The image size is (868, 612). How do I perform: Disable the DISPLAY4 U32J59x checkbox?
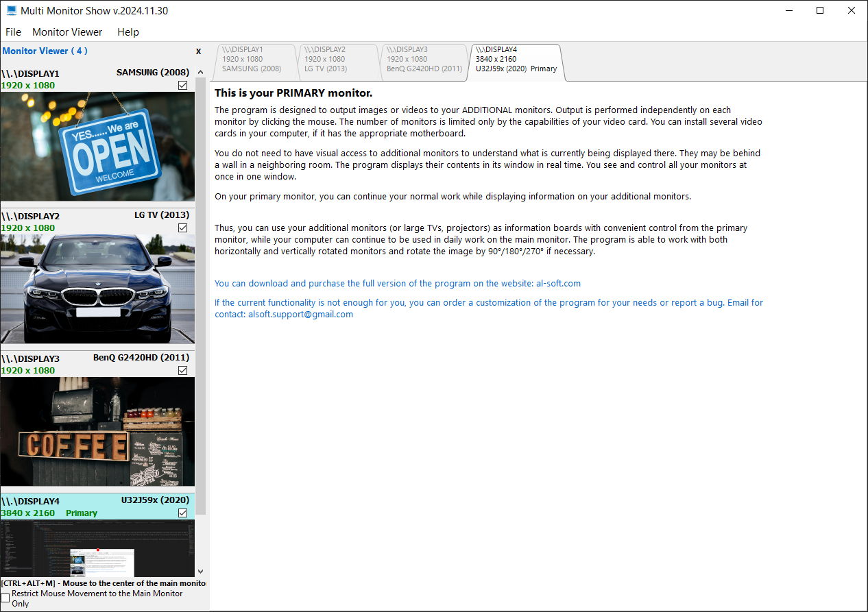pos(182,513)
